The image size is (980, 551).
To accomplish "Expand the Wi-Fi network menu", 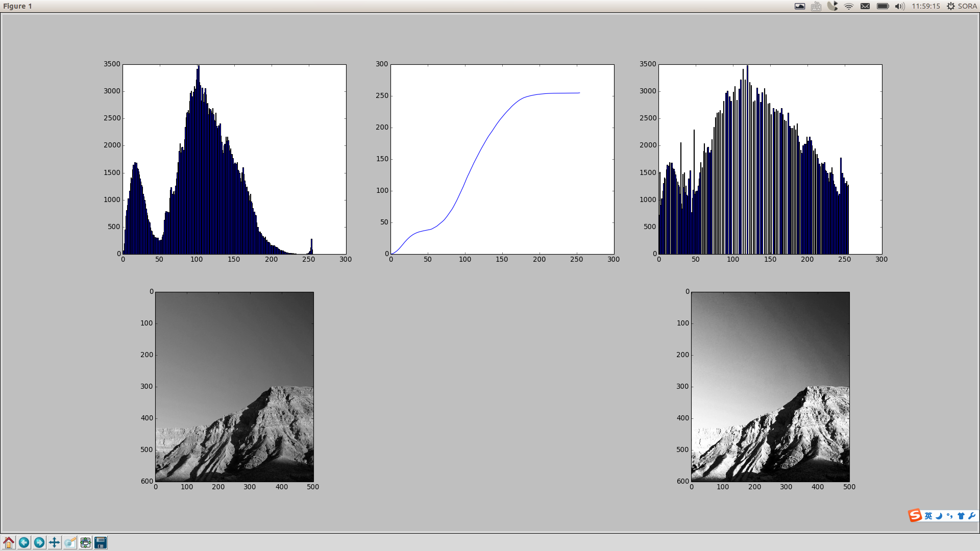I will (849, 6).
